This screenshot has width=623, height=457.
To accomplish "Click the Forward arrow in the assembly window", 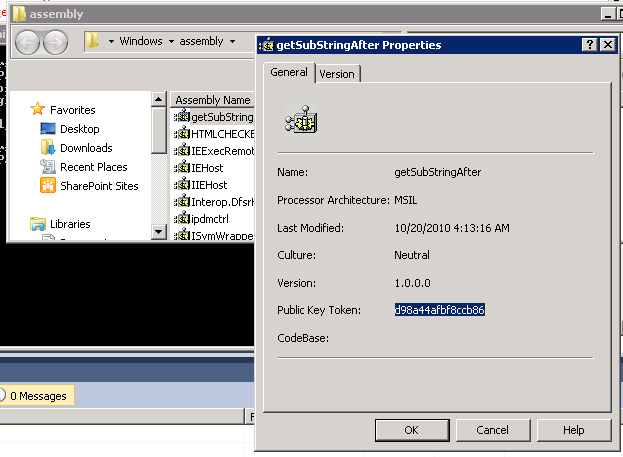I will (55, 43).
